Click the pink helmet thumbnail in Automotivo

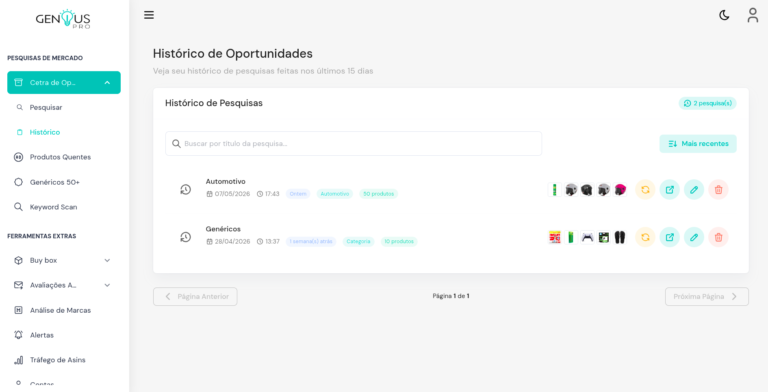pyautogui.click(x=620, y=190)
